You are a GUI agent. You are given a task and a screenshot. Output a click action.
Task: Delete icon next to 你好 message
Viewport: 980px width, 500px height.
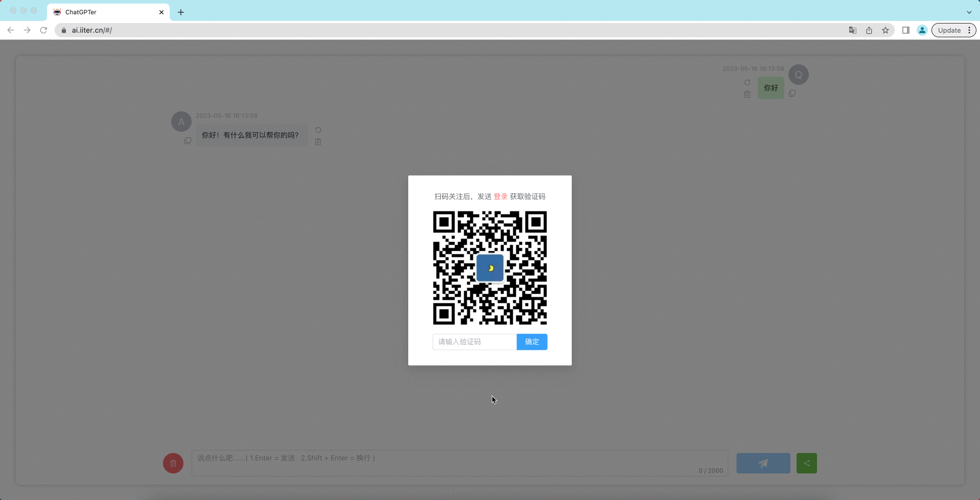click(x=747, y=94)
